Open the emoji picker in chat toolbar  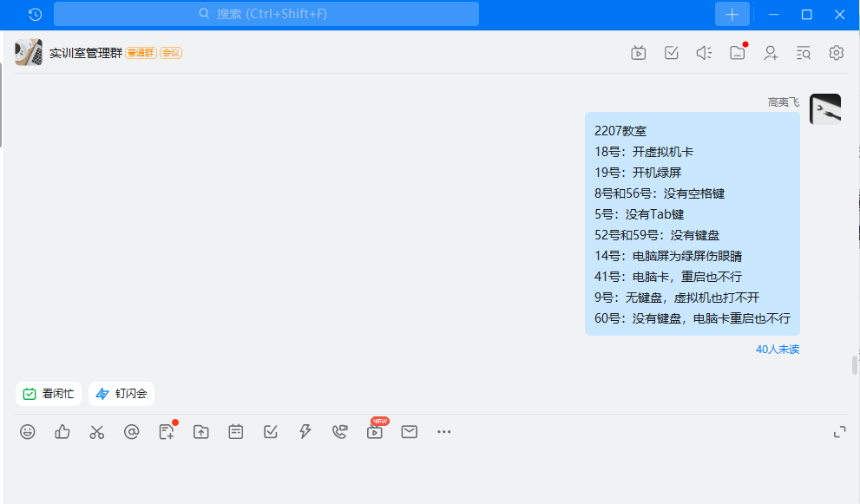point(28,431)
